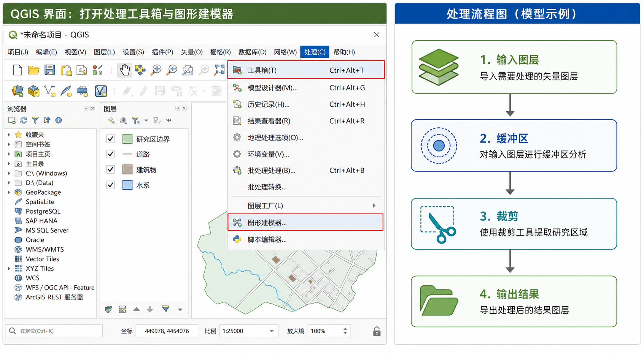Click the 放大镜 100% stepper arrows
Viewport: 644px width, 353px height.
click(x=345, y=331)
